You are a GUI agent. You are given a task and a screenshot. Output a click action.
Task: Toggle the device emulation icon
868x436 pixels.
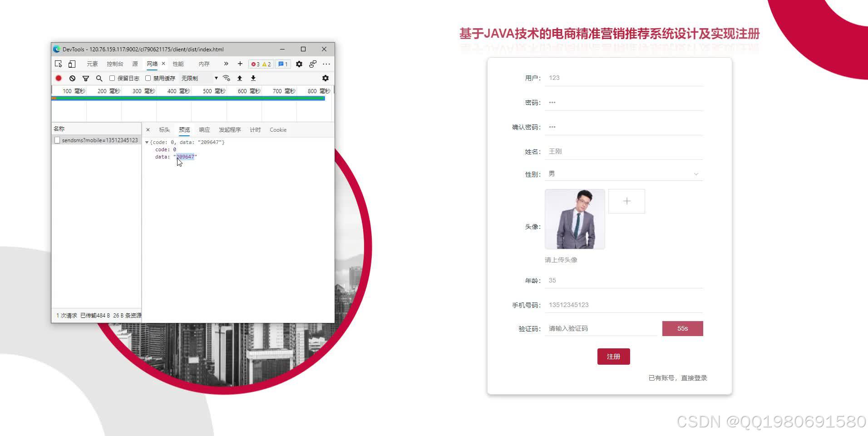(72, 64)
